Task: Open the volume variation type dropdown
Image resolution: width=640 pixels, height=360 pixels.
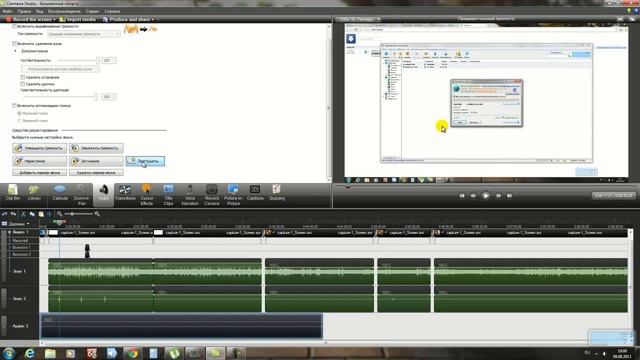Action: click(x=84, y=34)
